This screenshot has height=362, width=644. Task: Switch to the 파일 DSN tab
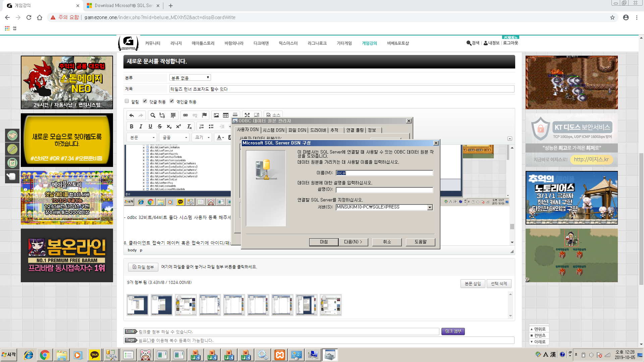297,130
